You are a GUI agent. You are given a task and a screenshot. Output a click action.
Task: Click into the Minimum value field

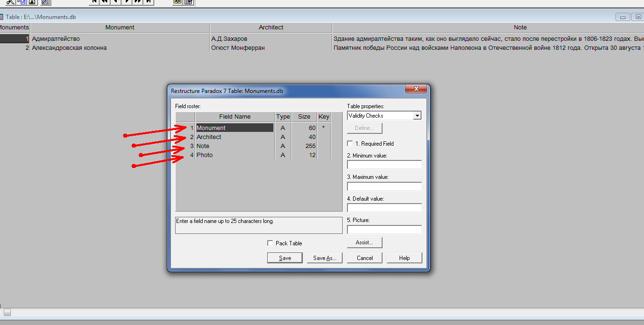coord(384,165)
